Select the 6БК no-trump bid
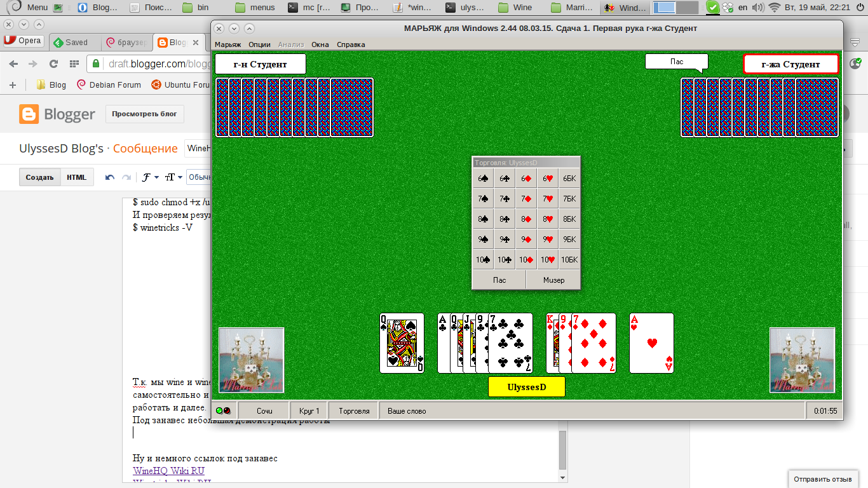This screenshot has width=868, height=488. coord(569,179)
